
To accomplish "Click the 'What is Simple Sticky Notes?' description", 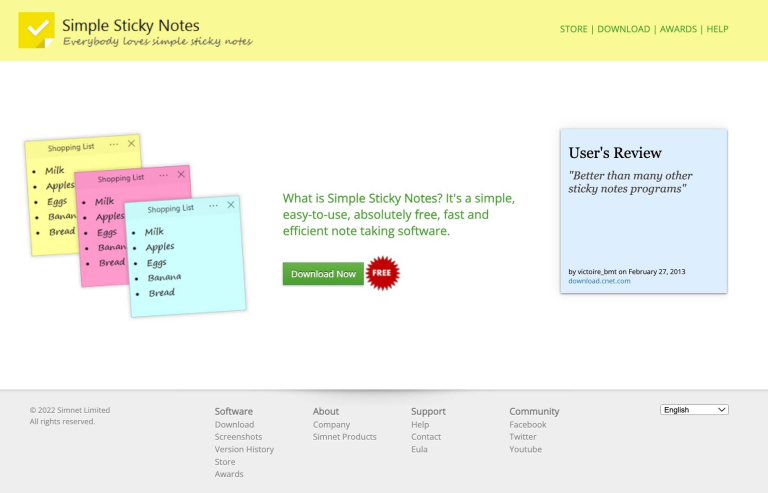I will (x=399, y=214).
